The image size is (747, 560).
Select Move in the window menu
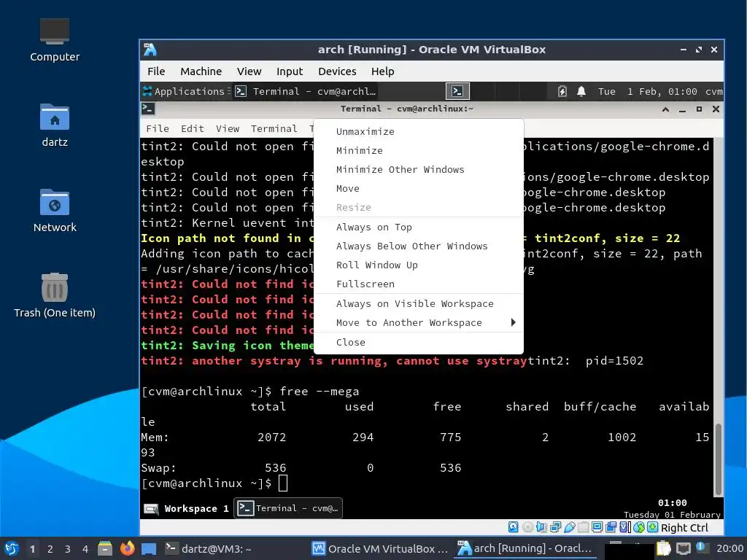click(419, 189)
